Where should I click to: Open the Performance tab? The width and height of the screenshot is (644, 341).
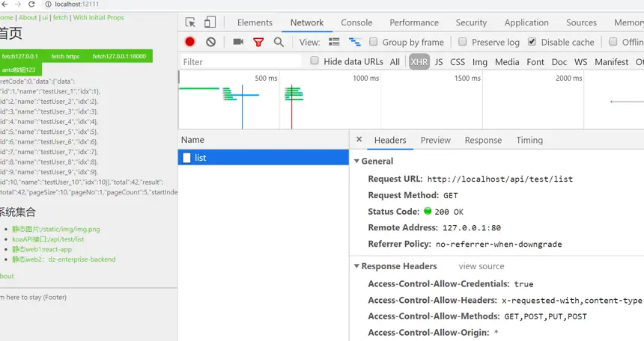click(414, 22)
